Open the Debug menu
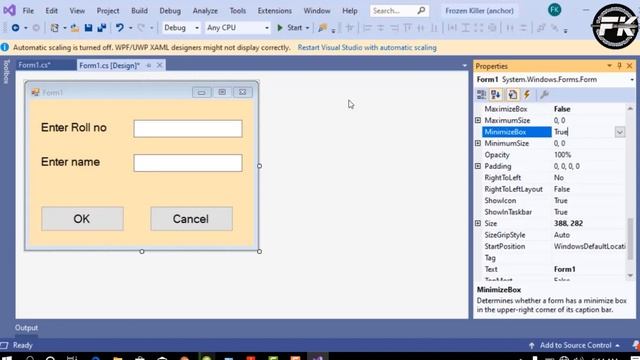The height and width of the screenshot is (360, 640). 170,11
